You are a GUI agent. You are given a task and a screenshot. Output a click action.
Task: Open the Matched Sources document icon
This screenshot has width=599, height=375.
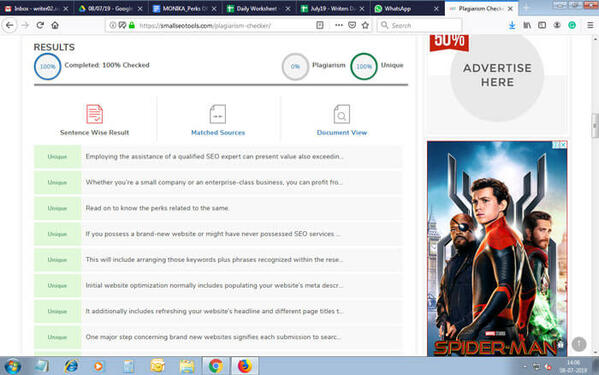tap(218, 114)
